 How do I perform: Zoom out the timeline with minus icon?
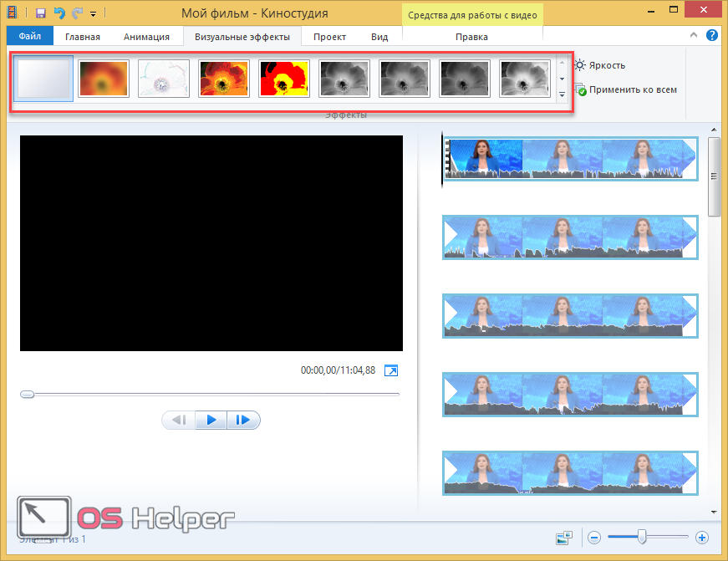coord(594,538)
